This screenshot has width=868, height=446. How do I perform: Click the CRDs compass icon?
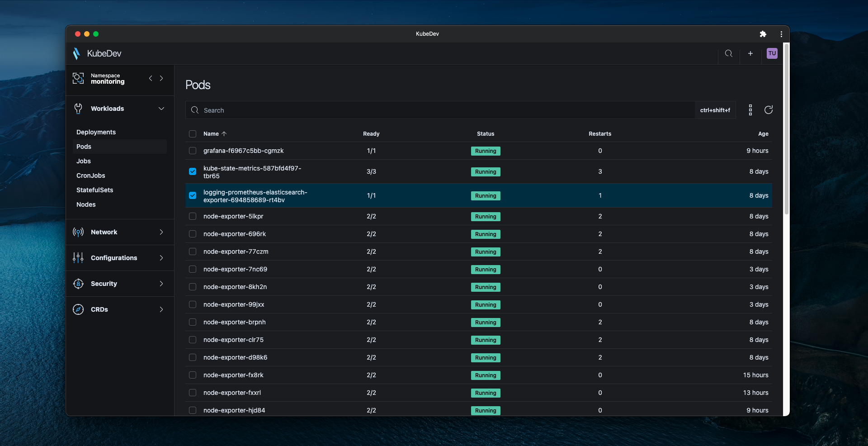pyautogui.click(x=78, y=309)
